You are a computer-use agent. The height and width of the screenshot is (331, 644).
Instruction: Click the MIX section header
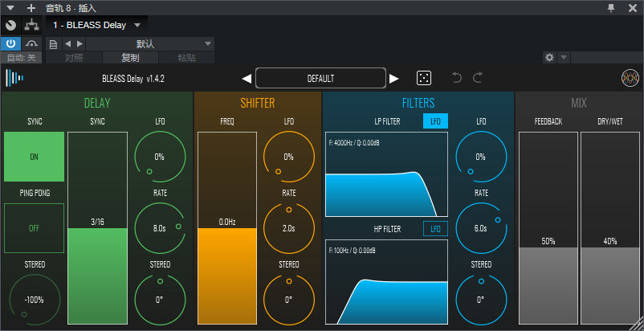click(579, 103)
